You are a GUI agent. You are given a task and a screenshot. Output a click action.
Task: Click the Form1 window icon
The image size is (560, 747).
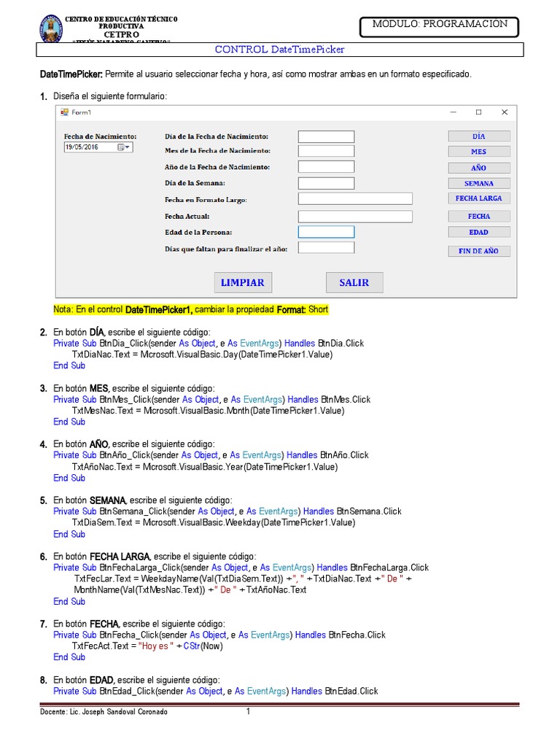click(64, 112)
